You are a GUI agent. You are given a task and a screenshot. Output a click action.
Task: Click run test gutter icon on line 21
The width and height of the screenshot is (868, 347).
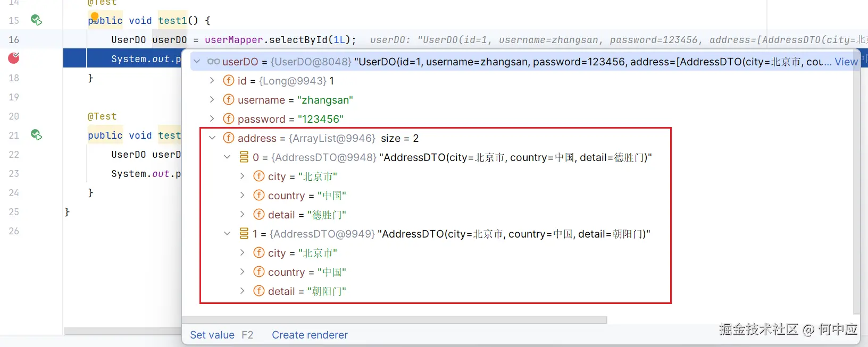[x=36, y=135]
